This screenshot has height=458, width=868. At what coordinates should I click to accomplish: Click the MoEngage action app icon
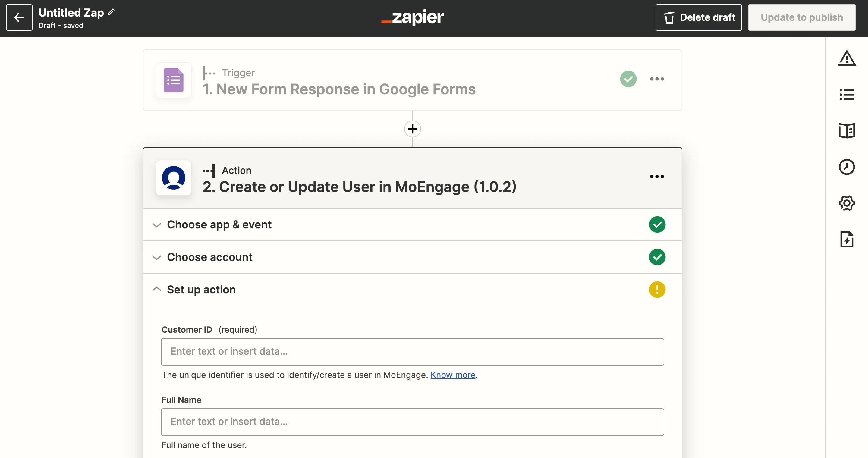pyautogui.click(x=174, y=178)
